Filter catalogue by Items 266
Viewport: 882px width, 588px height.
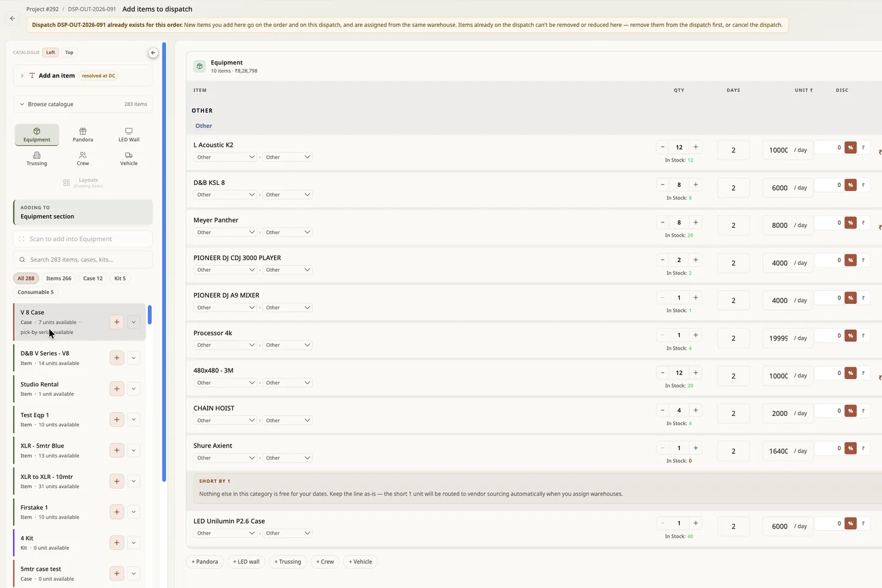pyautogui.click(x=59, y=278)
